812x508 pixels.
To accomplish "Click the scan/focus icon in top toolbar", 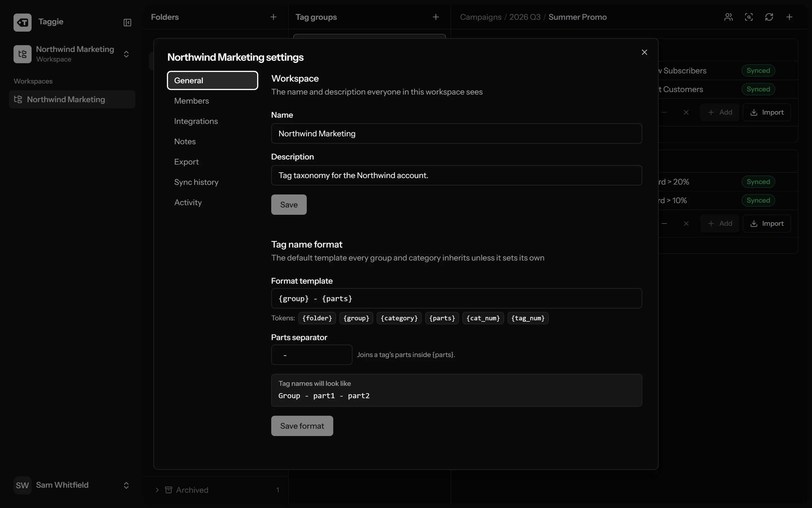I will pyautogui.click(x=749, y=17).
